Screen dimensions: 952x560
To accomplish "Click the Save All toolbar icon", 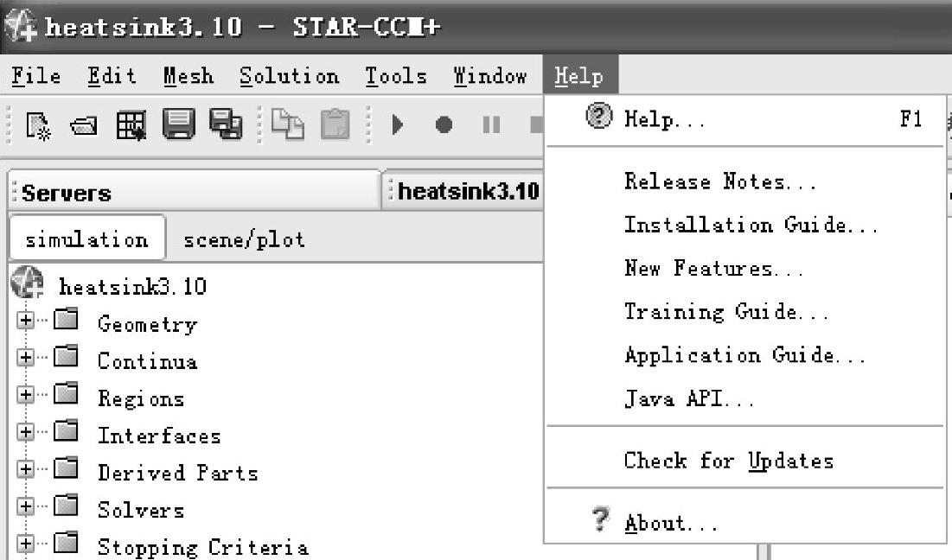I will point(226,124).
